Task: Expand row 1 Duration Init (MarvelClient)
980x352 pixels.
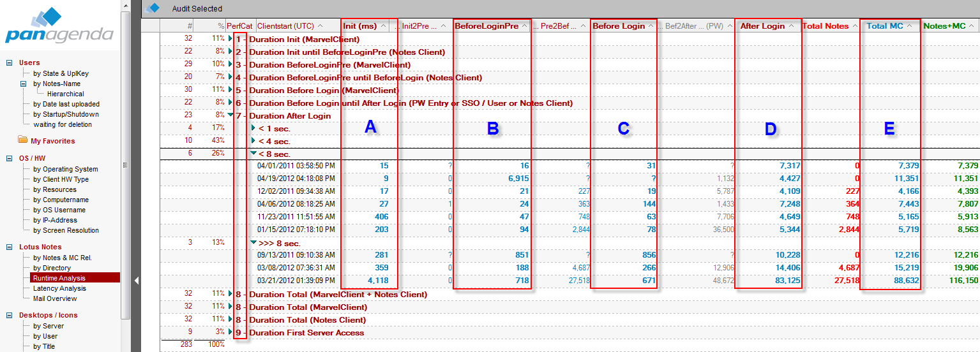Action: [230, 39]
